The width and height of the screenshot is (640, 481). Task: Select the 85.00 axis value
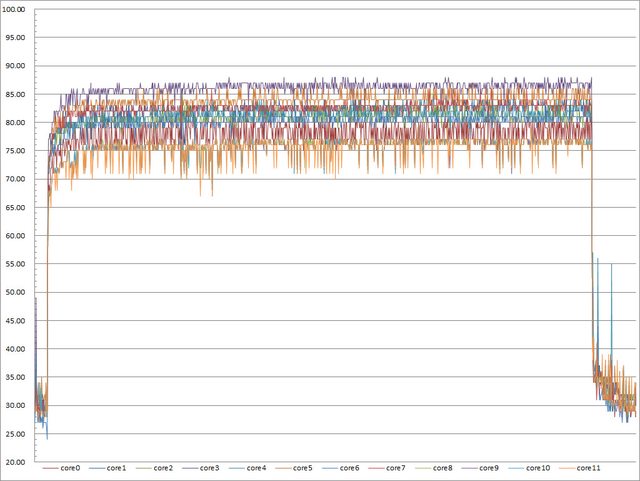pyautogui.click(x=17, y=95)
